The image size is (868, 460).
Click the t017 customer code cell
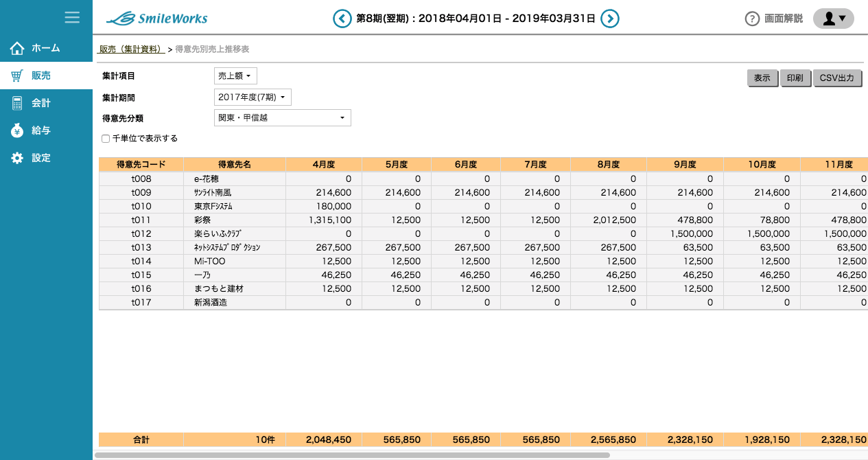[x=141, y=302]
